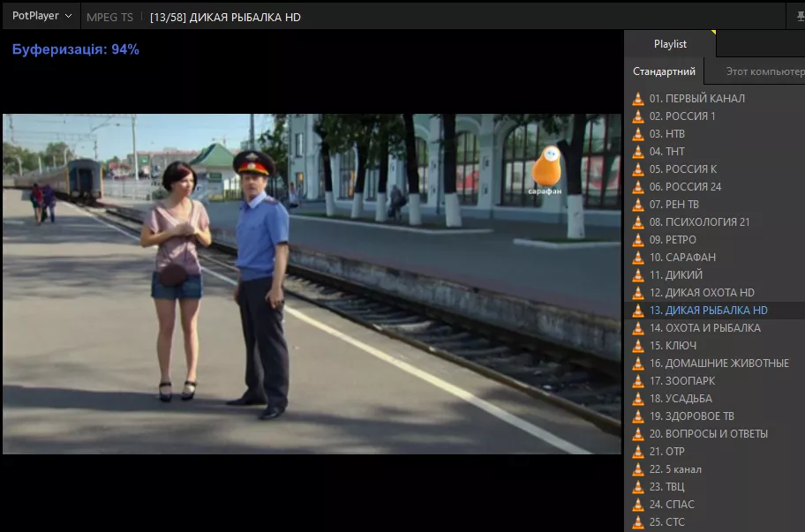The height and width of the screenshot is (532, 805).
Task: Click the cone icon beside 18. УСАДЬБА
Action: coord(638,399)
